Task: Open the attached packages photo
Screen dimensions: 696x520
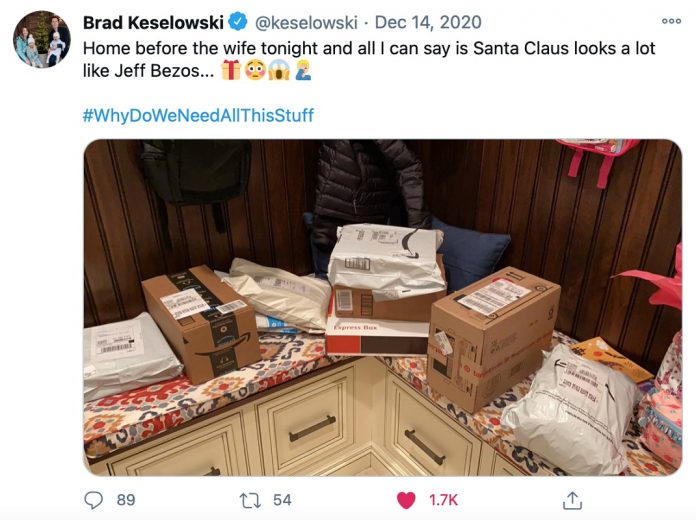Action: click(383, 308)
